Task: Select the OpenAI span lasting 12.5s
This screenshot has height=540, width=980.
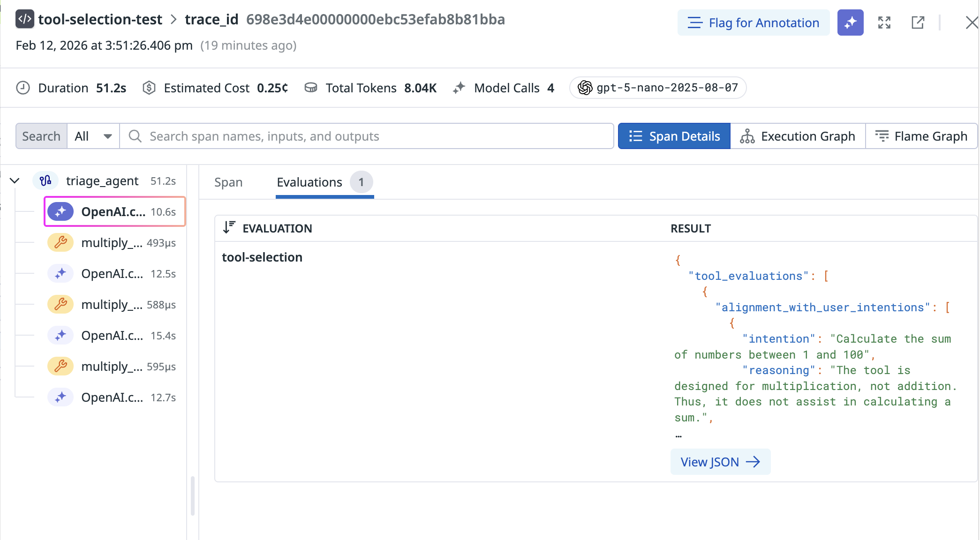Action: pyautogui.click(x=113, y=274)
